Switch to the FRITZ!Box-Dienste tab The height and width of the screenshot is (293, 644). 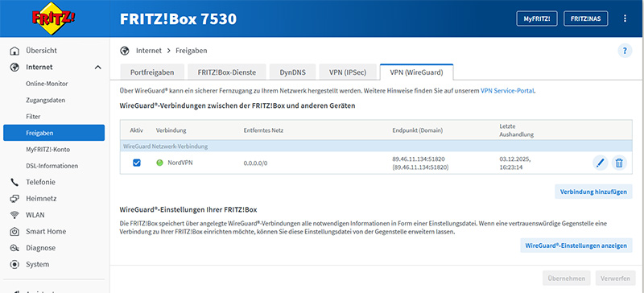pyautogui.click(x=227, y=72)
